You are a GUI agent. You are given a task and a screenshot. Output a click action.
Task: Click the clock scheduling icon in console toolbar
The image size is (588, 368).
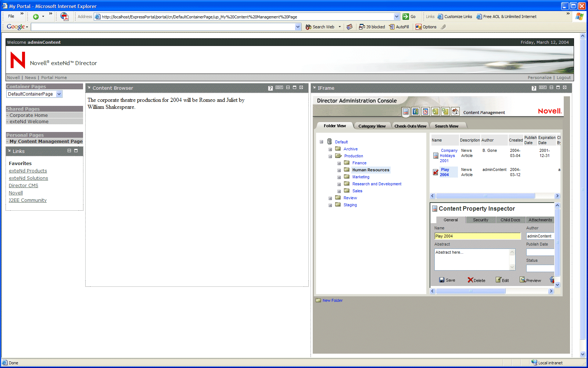pos(426,111)
